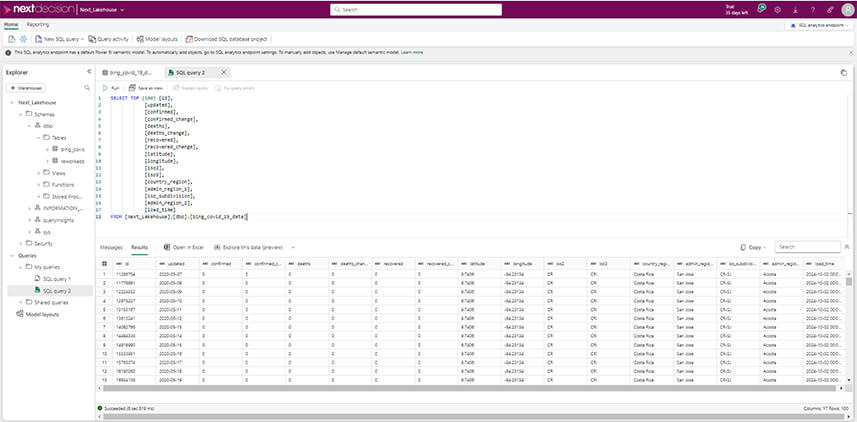The image size is (857, 422).
Task: Open Settings gear in header
Action: tap(778, 10)
